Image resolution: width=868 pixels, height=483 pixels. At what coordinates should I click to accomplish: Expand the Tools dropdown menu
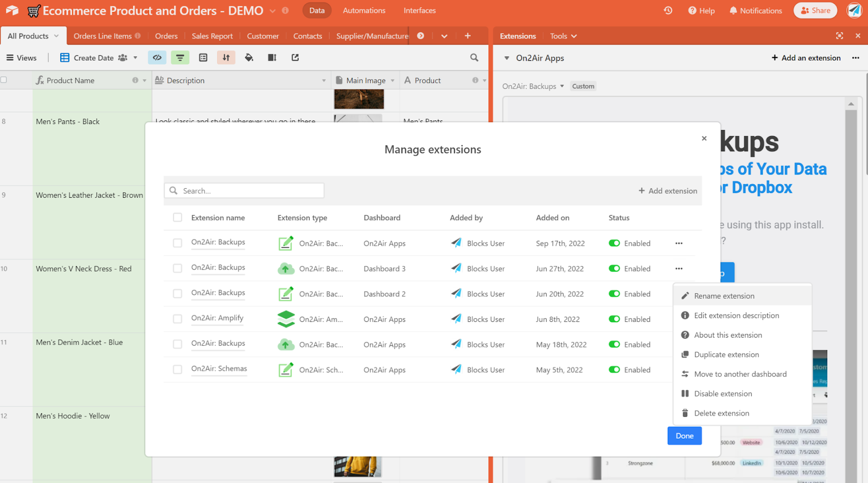[x=563, y=36]
